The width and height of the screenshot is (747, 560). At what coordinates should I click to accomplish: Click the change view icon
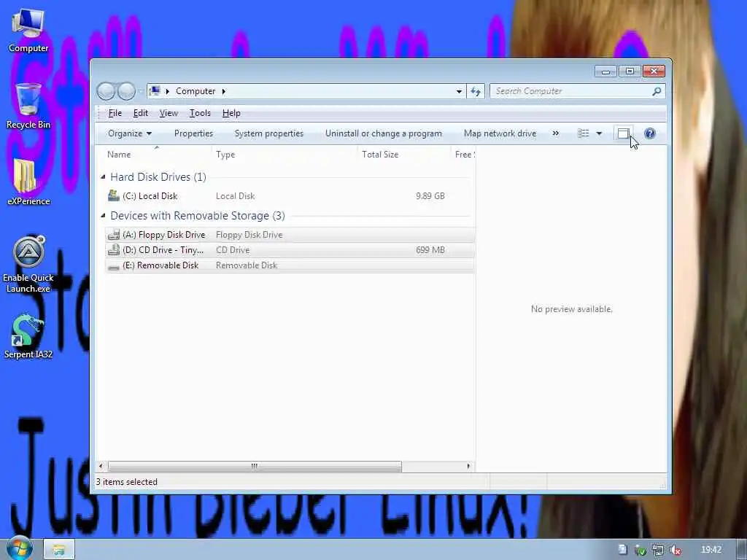tap(584, 133)
